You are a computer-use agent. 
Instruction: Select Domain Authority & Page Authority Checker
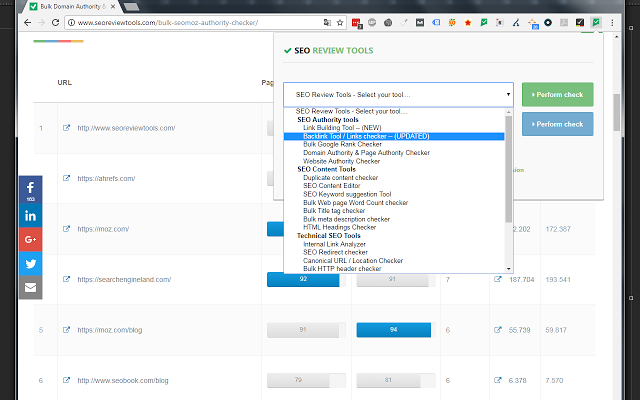coord(394,153)
